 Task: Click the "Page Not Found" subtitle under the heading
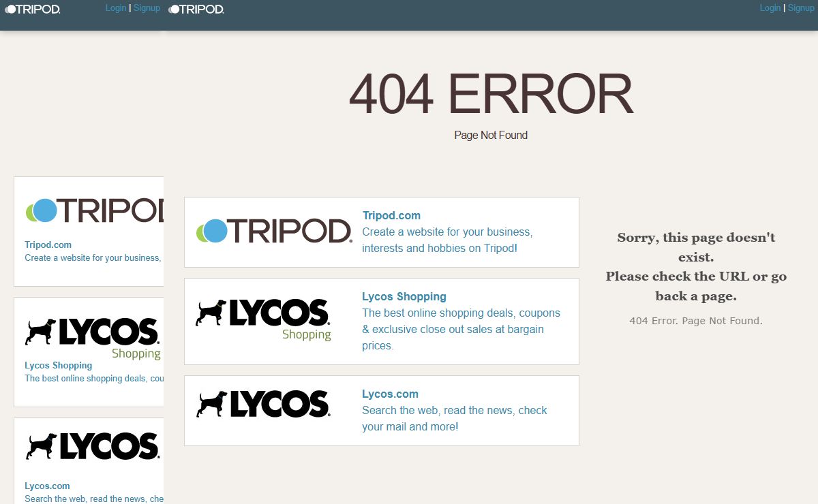pos(491,135)
